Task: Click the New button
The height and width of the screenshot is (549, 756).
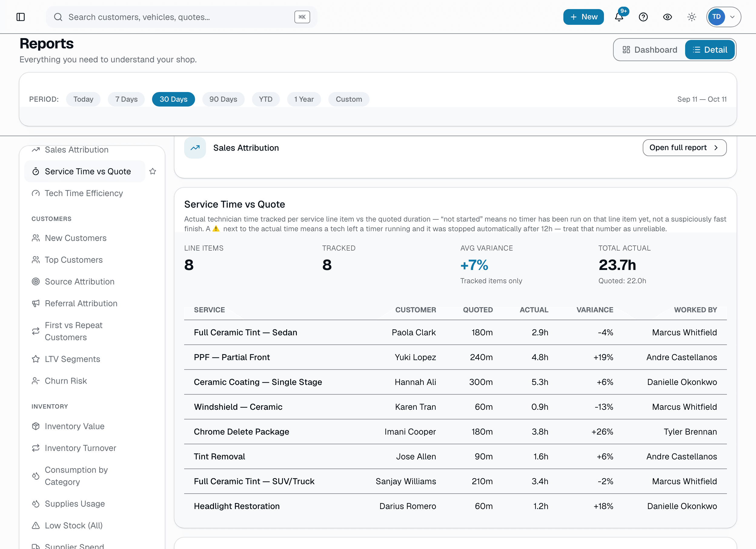Action: tap(583, 17)
